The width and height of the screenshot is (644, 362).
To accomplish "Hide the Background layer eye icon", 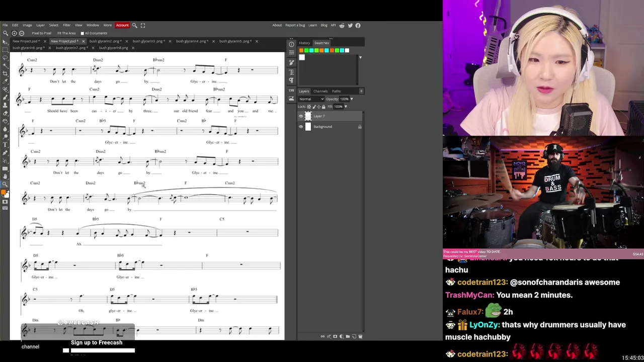I will click(x=301, y=127).
